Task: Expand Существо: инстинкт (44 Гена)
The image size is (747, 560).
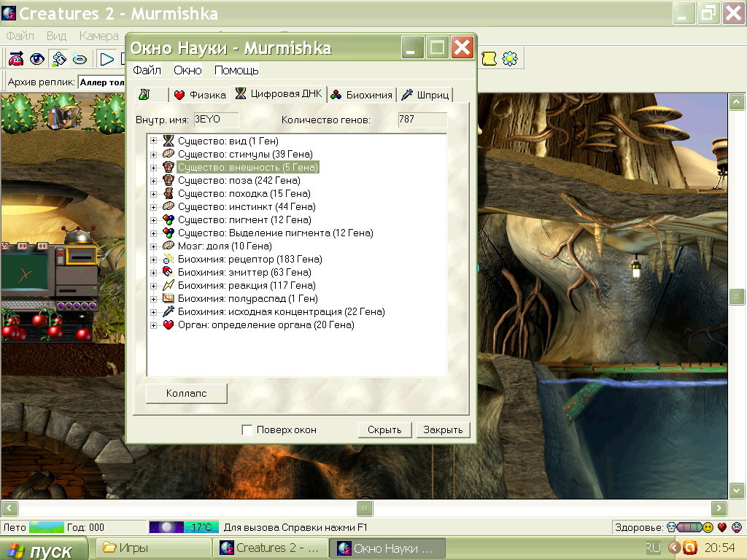Action: point(153,207)
